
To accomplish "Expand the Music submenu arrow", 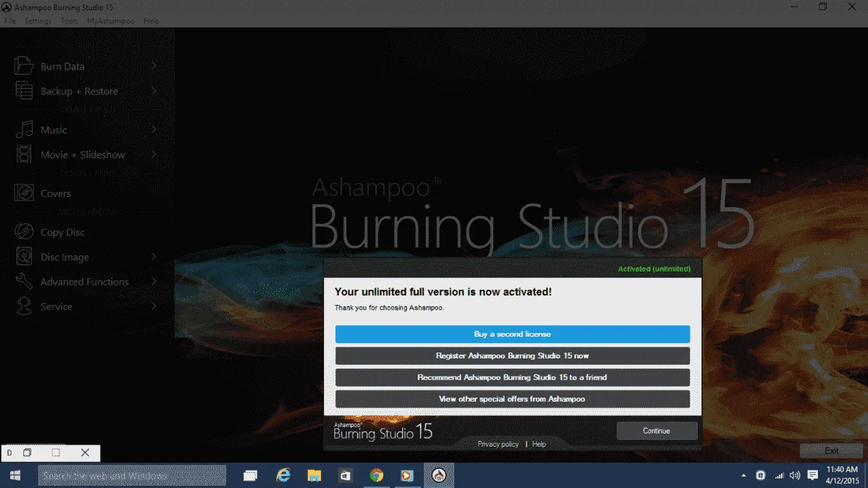I will click(x=154, y=130).
